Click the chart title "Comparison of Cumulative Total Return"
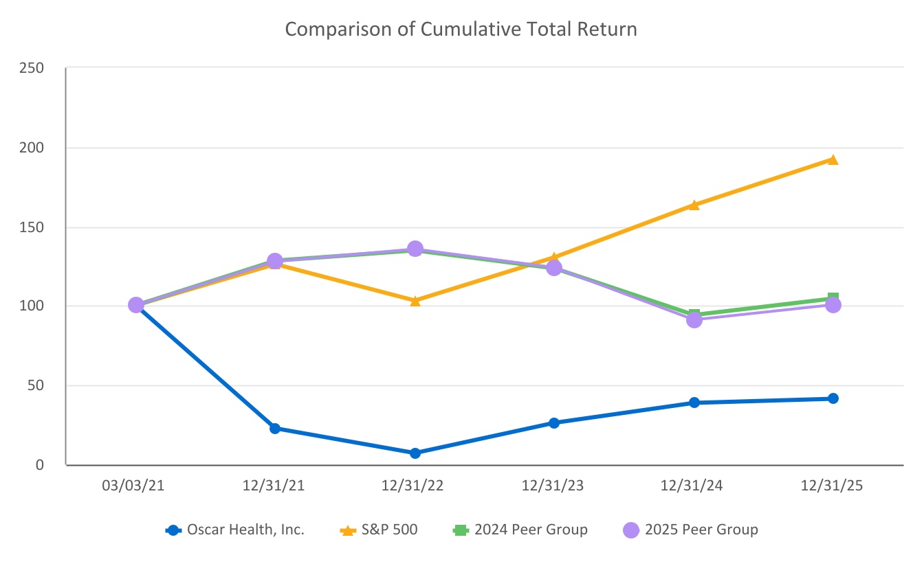The height and width of the screenshot is (566, 924). pos(461,30)
